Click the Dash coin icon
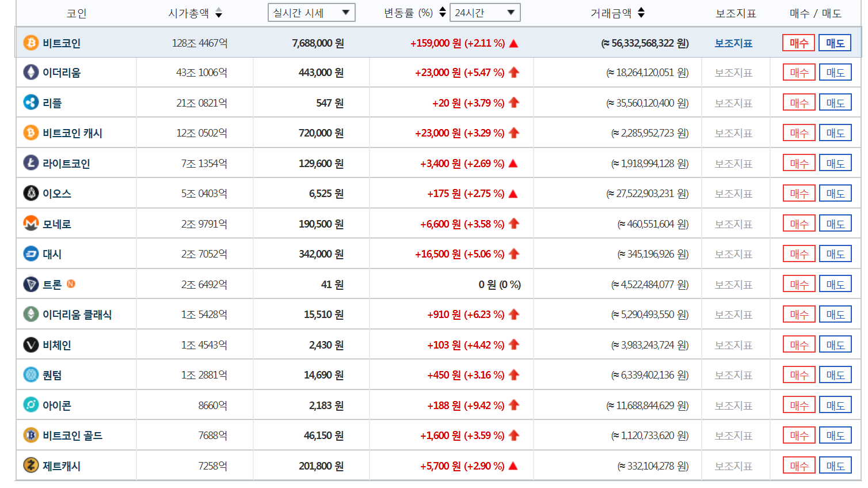868x488 pixels. pyautogui.click(x=31, y=254)
